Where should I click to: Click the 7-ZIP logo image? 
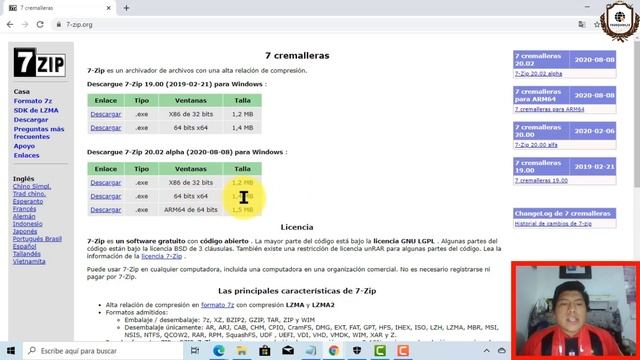tap(40, 62)
